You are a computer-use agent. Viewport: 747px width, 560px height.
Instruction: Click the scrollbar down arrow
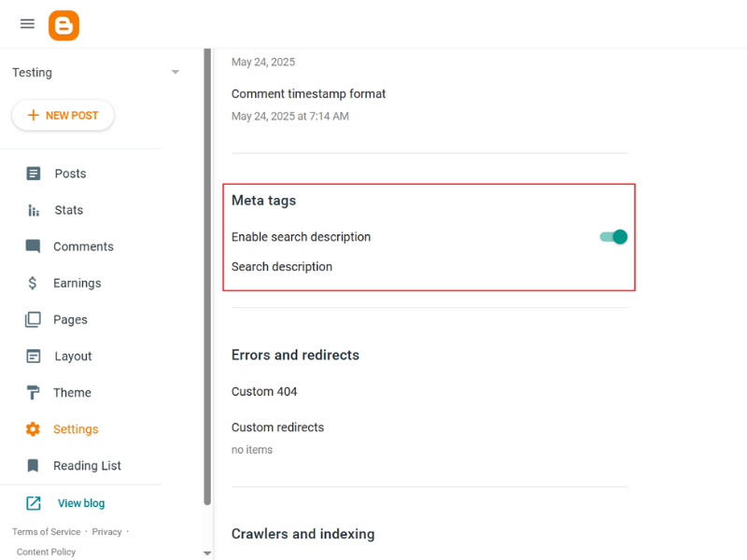(206, 553)
